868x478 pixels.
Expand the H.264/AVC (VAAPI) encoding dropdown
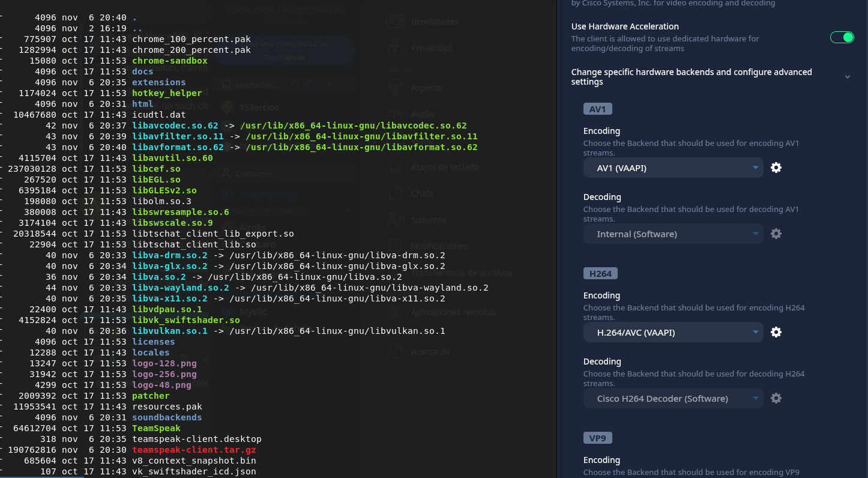pos(672,333)
